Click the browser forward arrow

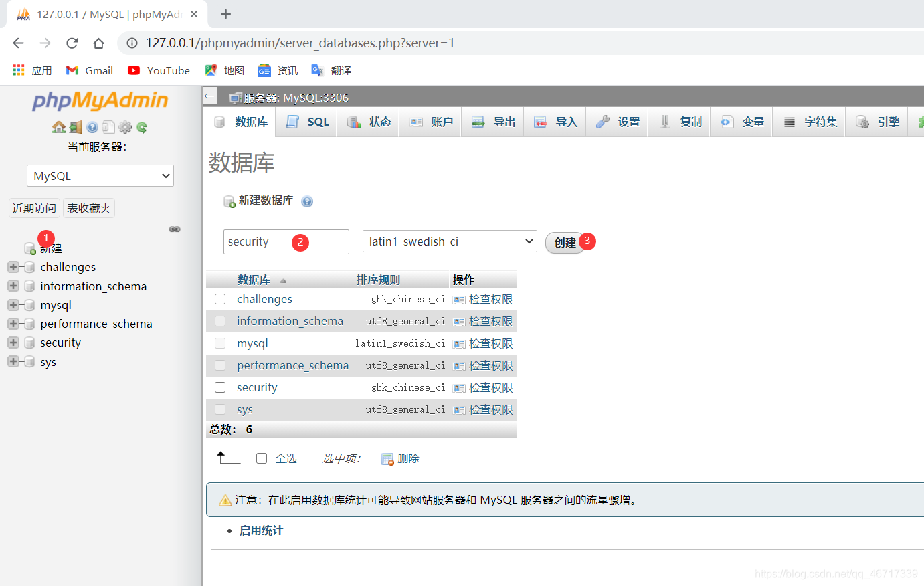(45, 43)
